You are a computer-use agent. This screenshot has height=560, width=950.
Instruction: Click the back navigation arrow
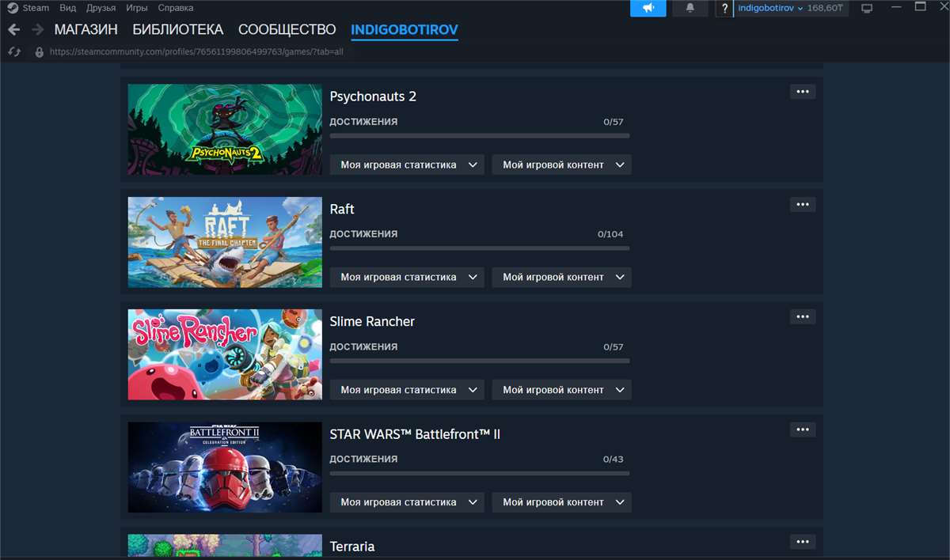tap(13, 30)
